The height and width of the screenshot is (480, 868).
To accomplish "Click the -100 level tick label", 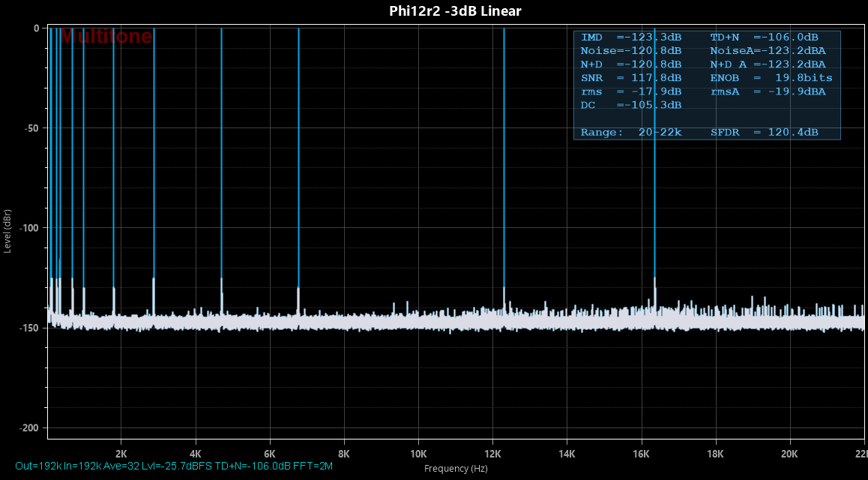I will pos(29,228).
